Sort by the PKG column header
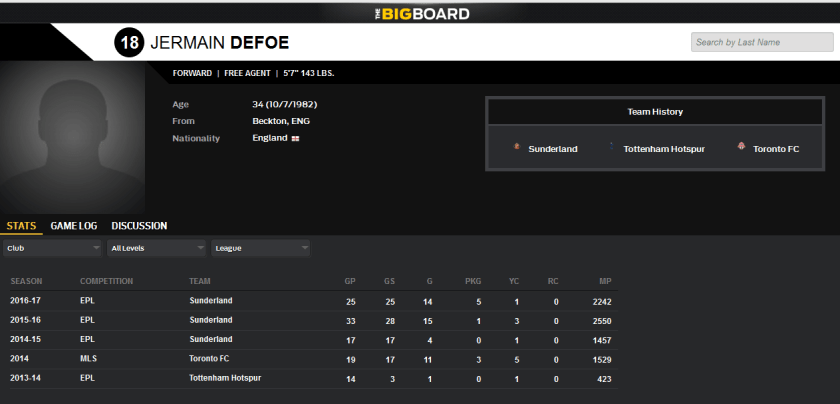Image resolution: width=840 pixels, height=404 pixels. (473, 281)
